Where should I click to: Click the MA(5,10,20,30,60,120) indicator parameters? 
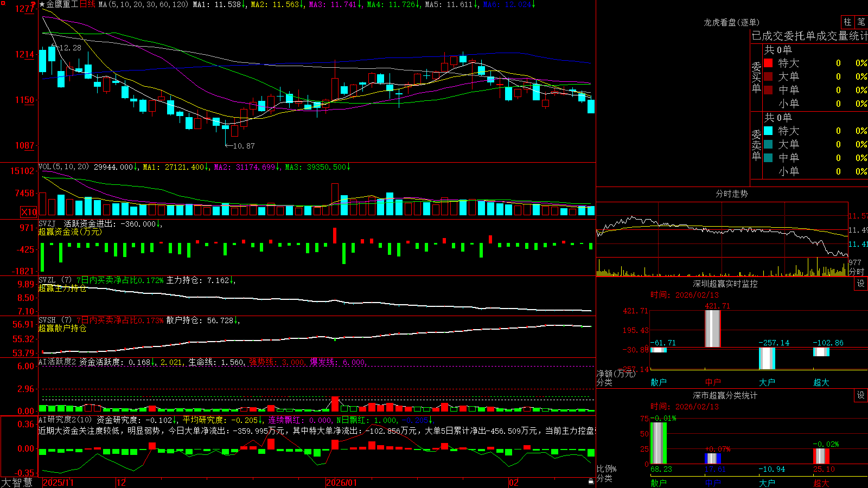click(144, 4)
